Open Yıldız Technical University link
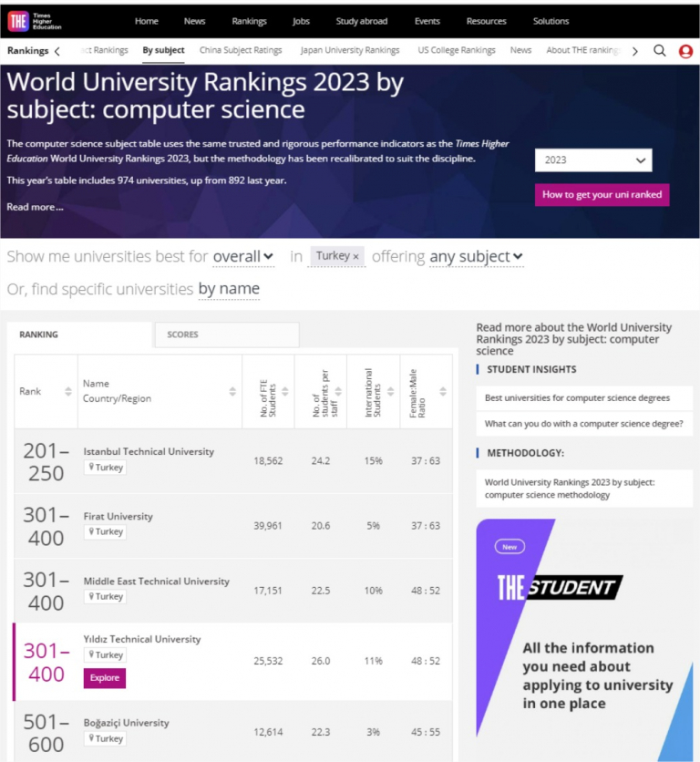Screen dimensions: 700x762 tap(142, 639)
